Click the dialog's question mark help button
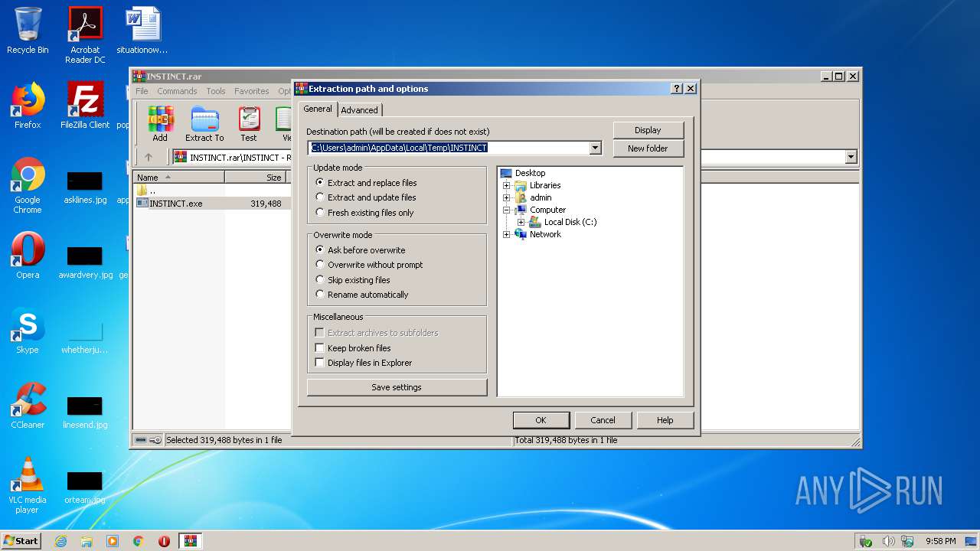The height and width of the screenshot is (551, 980). [677, 89]
